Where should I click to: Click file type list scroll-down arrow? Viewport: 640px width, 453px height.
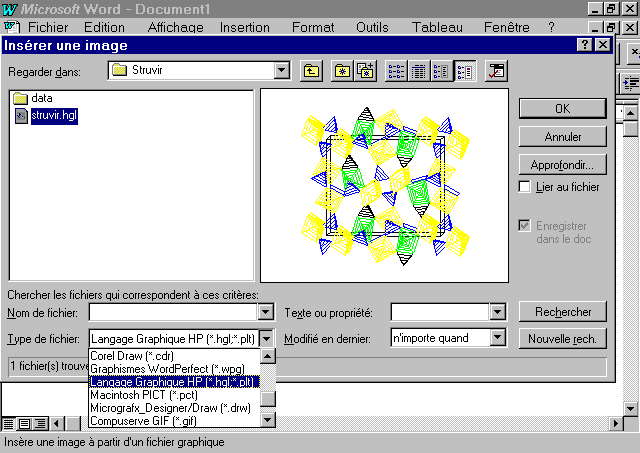268,420
